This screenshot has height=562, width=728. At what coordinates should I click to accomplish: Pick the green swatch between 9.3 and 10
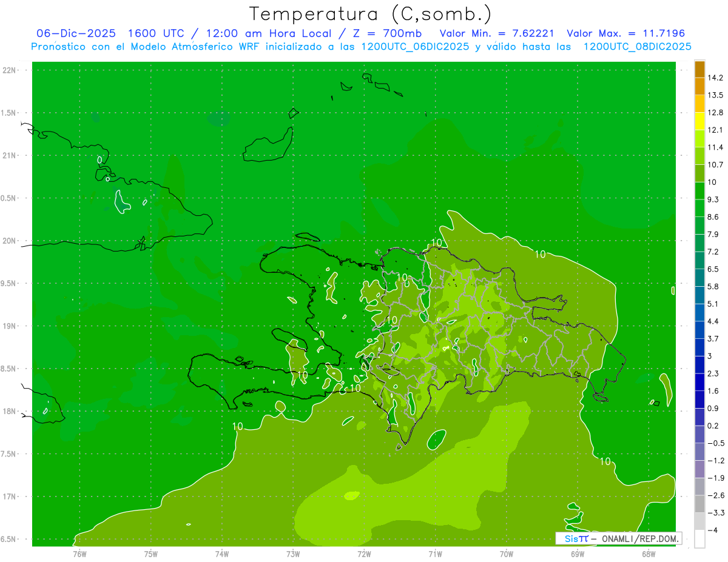(699, 191)
